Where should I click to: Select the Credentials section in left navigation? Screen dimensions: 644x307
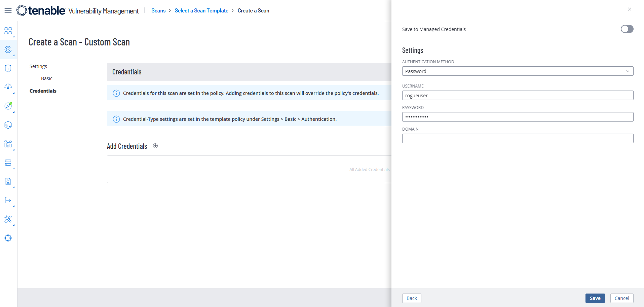tap(43, 91)
